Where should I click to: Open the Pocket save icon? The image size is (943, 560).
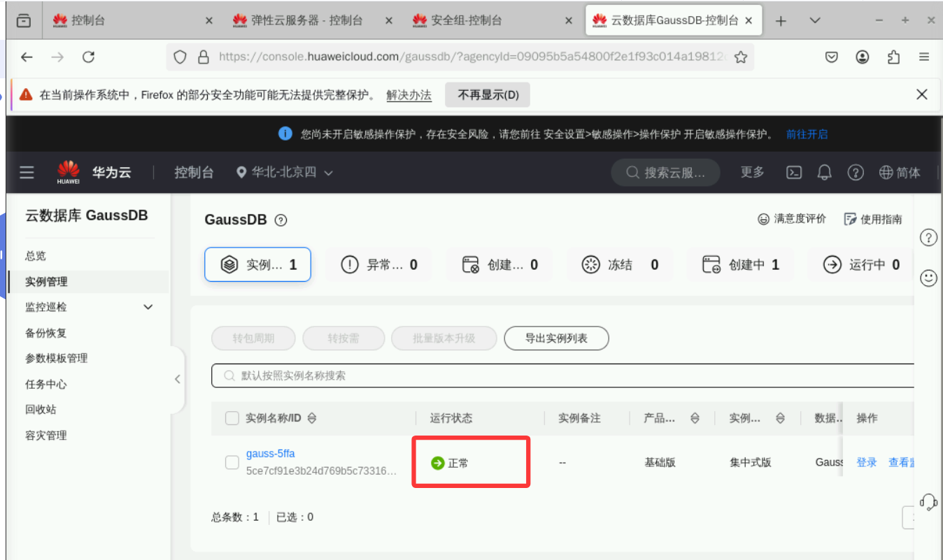tap(832, 57)
